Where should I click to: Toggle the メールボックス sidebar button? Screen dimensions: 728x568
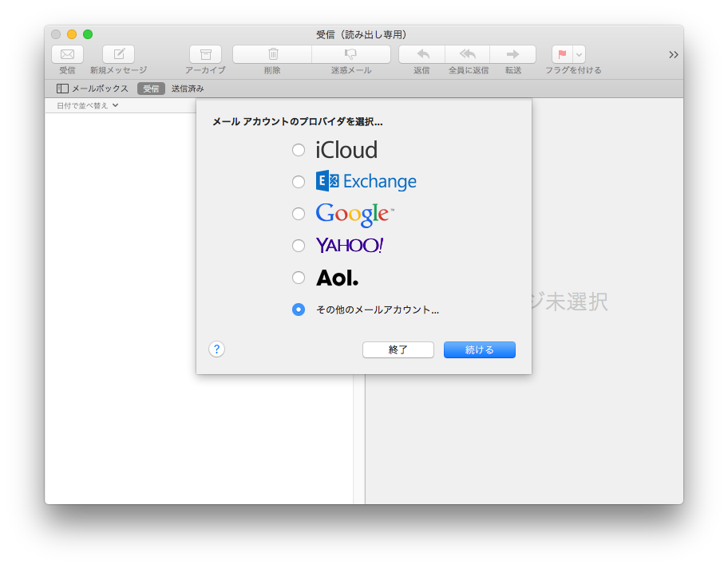[92, 89]
